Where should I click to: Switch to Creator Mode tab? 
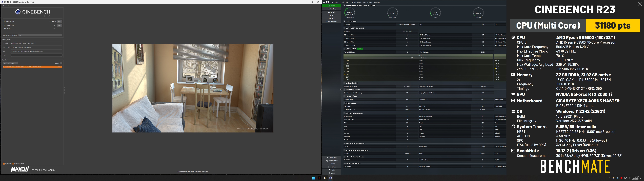[x=332, y=9]
